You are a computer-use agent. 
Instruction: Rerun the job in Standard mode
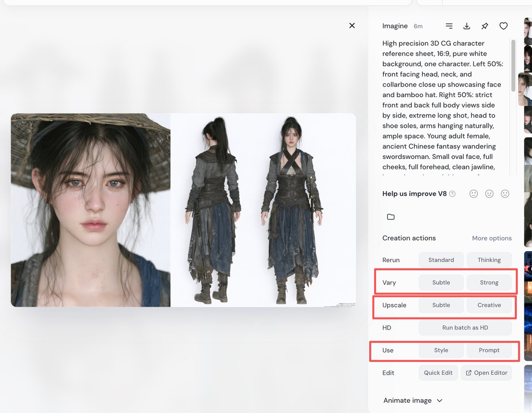[441, 260]
